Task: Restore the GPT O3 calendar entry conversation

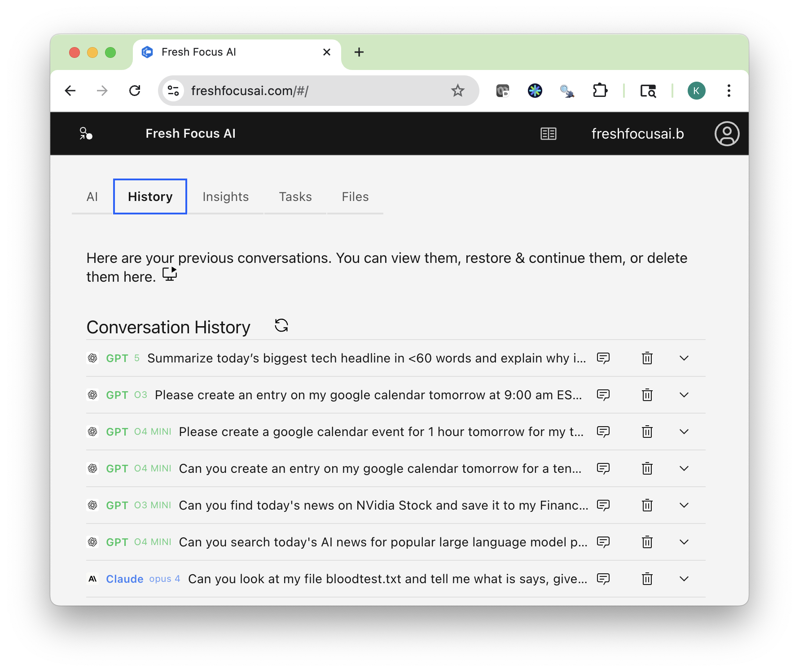Action: pos(603,395)
